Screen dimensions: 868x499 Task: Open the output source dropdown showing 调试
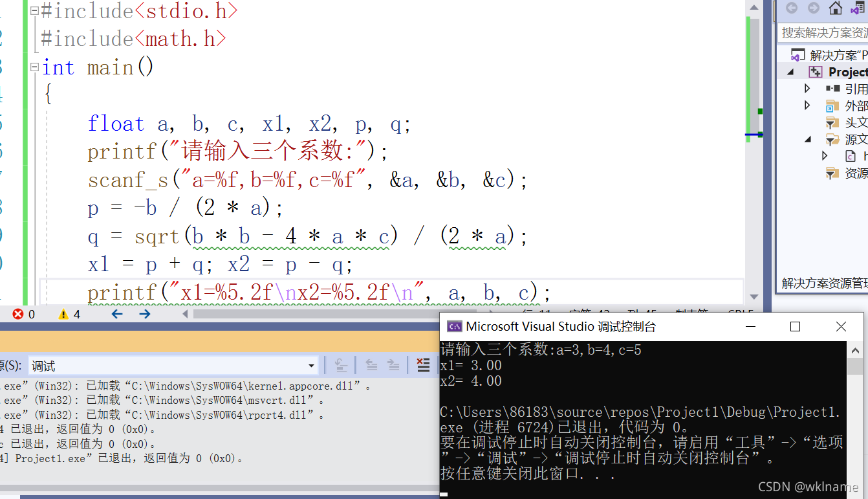(173, 366)
